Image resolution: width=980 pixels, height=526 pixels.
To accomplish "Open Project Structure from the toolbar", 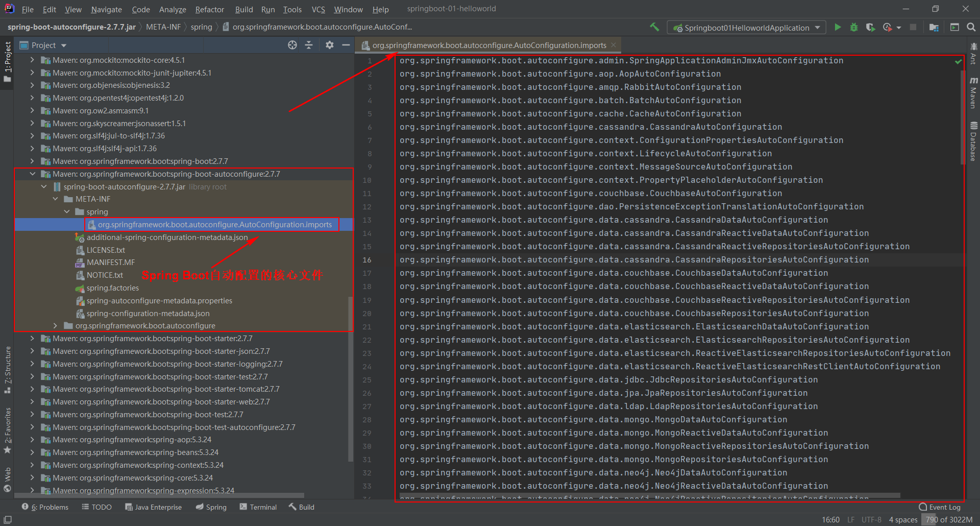I will point(934,28).
